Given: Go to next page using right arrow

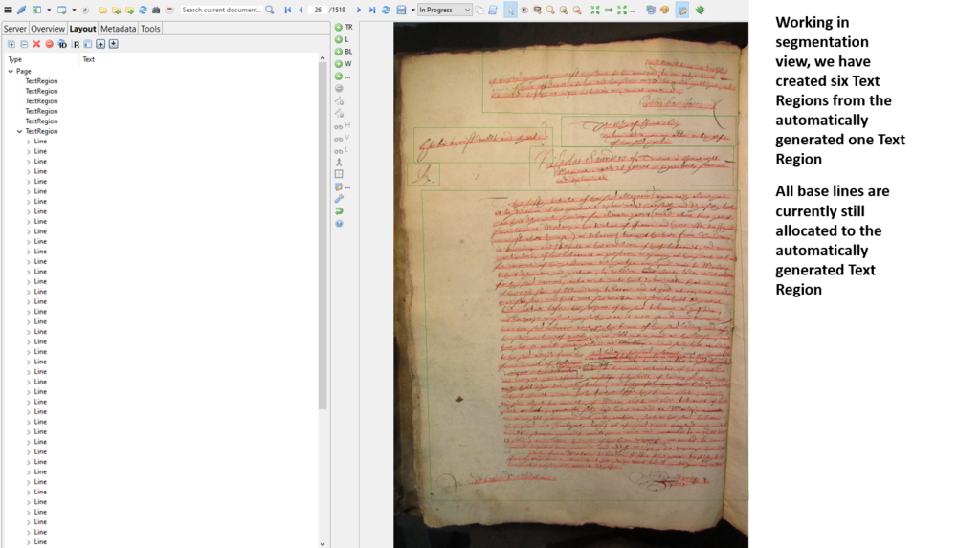Looking at the screenshot, I should (359, 11).
